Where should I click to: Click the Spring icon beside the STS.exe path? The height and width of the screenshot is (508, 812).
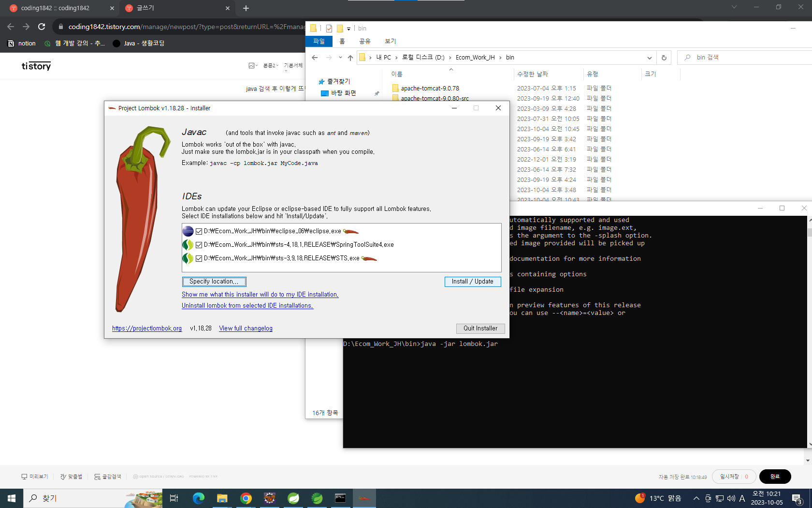click(188, 258)
